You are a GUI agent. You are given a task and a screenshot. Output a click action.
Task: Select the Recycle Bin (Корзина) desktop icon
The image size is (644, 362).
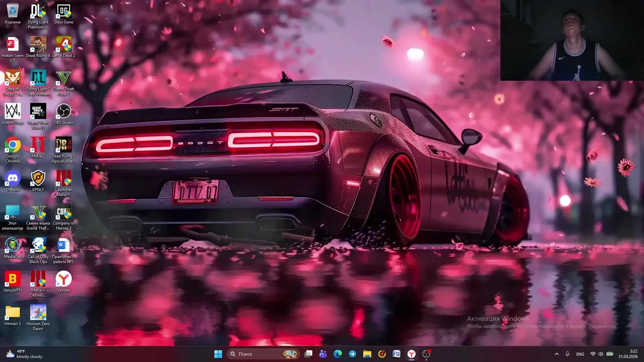point(13,14)
